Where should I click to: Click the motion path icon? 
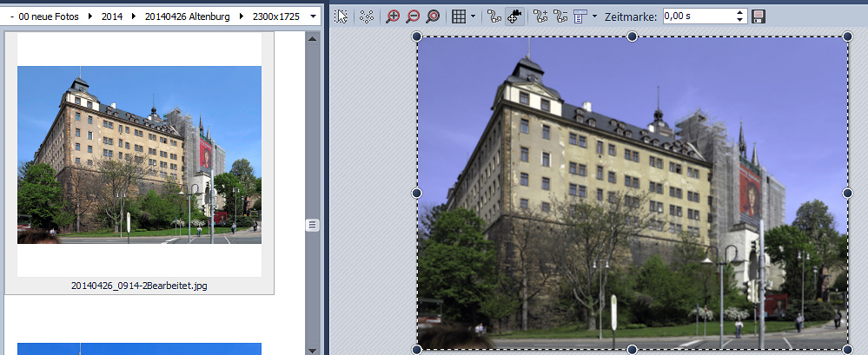tap(494, 16)
